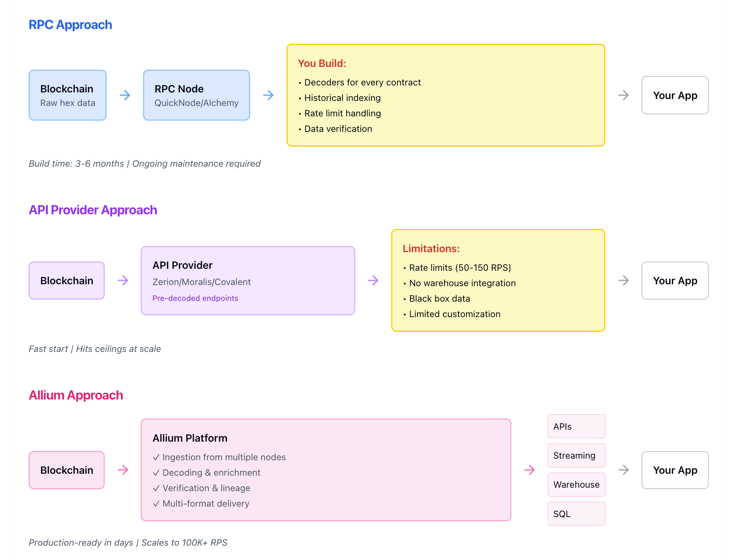
Task: Click checkmark beside Decoding & enrichment
Action: click(x=156, y=473)
